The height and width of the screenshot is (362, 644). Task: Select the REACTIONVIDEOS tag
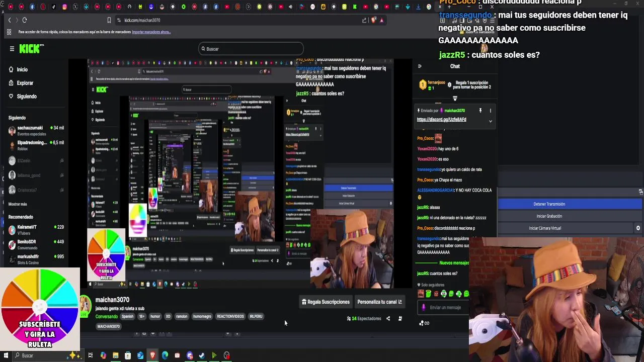[230, 316]
